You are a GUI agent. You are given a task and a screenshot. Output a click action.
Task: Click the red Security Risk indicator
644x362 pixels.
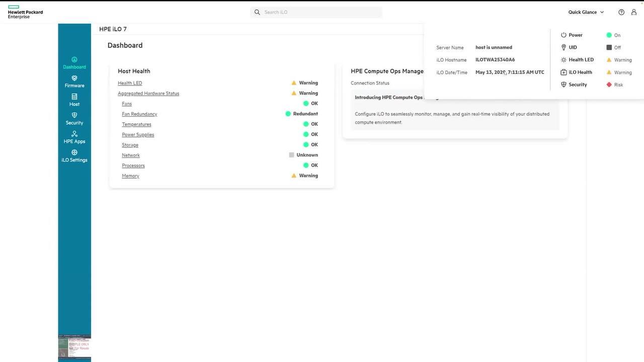coord(609,84)
